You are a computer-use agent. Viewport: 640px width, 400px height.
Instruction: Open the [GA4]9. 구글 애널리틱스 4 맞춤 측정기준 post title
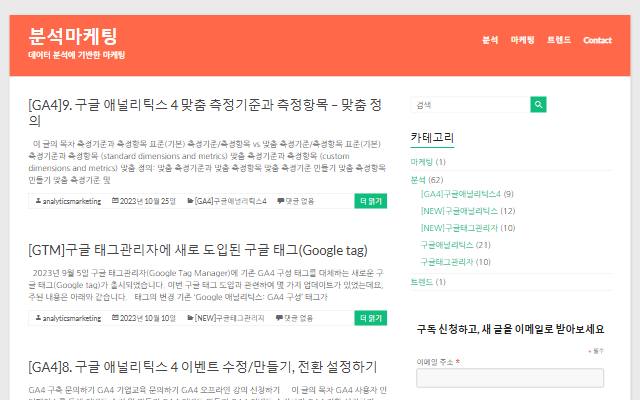[205, 112]
